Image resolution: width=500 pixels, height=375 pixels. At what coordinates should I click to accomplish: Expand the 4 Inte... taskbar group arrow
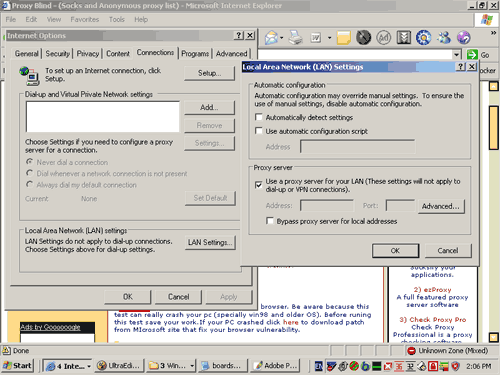pos(89,366)
